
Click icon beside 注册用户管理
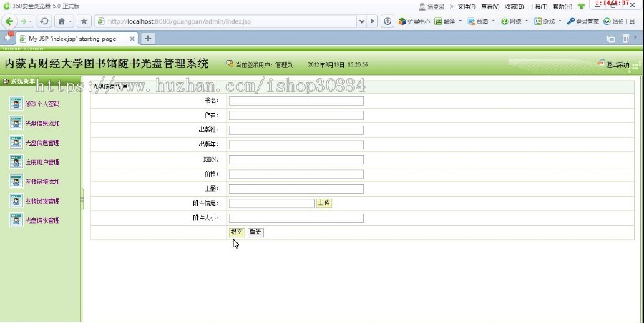16,161
